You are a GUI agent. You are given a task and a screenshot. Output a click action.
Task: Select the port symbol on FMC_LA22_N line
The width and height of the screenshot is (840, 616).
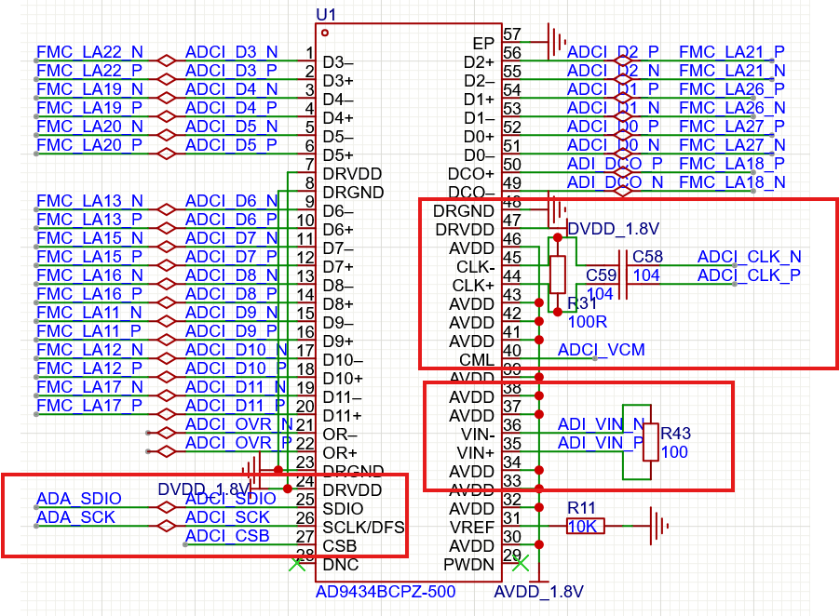167,60
